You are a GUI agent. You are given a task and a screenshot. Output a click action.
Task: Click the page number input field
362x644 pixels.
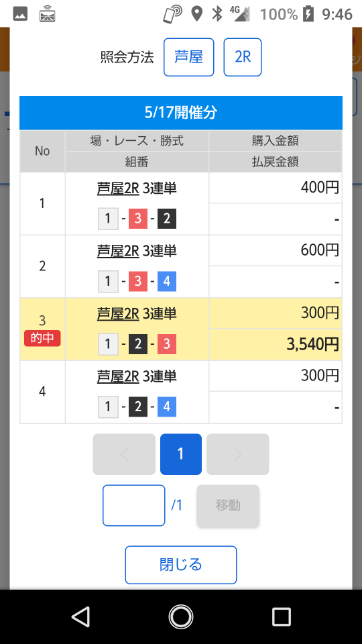pyautogui.click(x=134, y=505)
